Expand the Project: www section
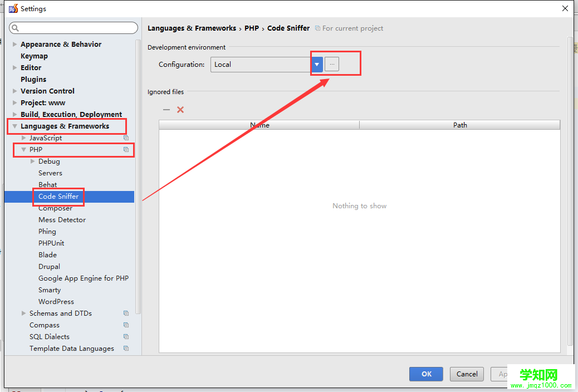This screenshot has width=578, height=392. pos(14,103)
